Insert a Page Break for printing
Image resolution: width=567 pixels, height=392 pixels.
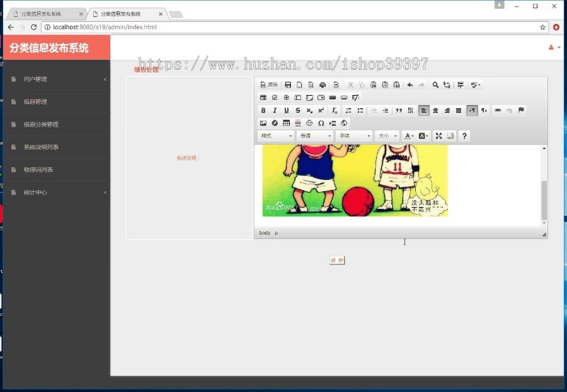point(333,123)
